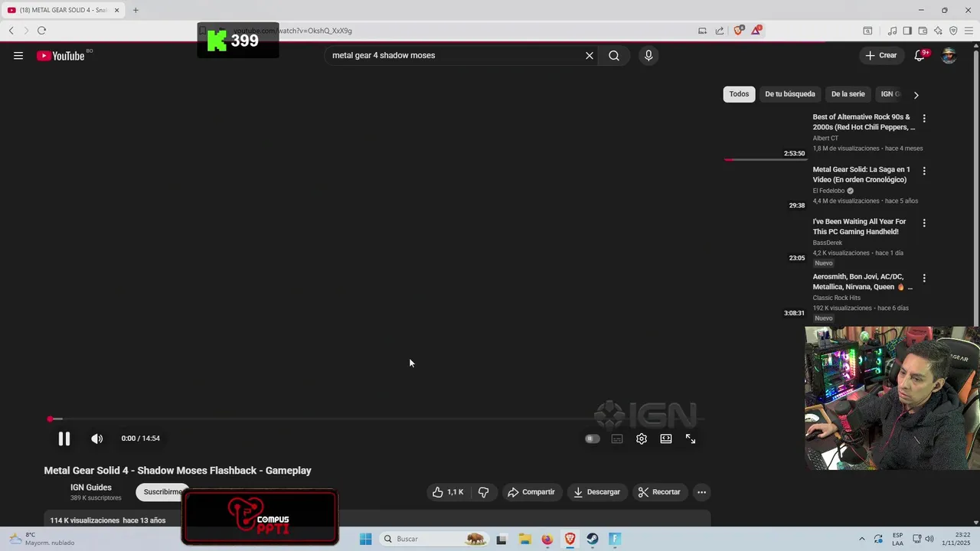Toggle the autoplay switch in player
This screenshot has height=551, width=980.
pyautogui.click(x=592, y=439)
